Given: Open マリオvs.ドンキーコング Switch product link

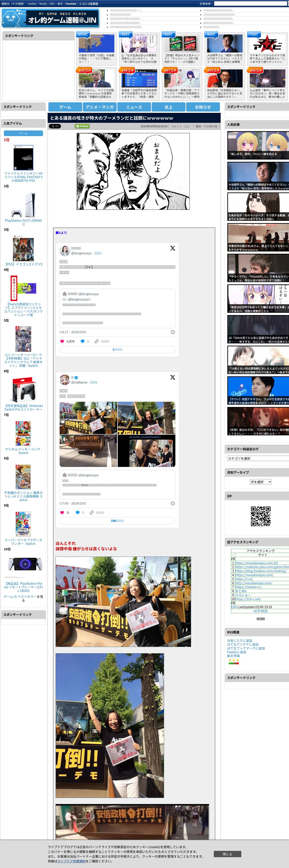Looking at the screenshot, I should (23, 451).
